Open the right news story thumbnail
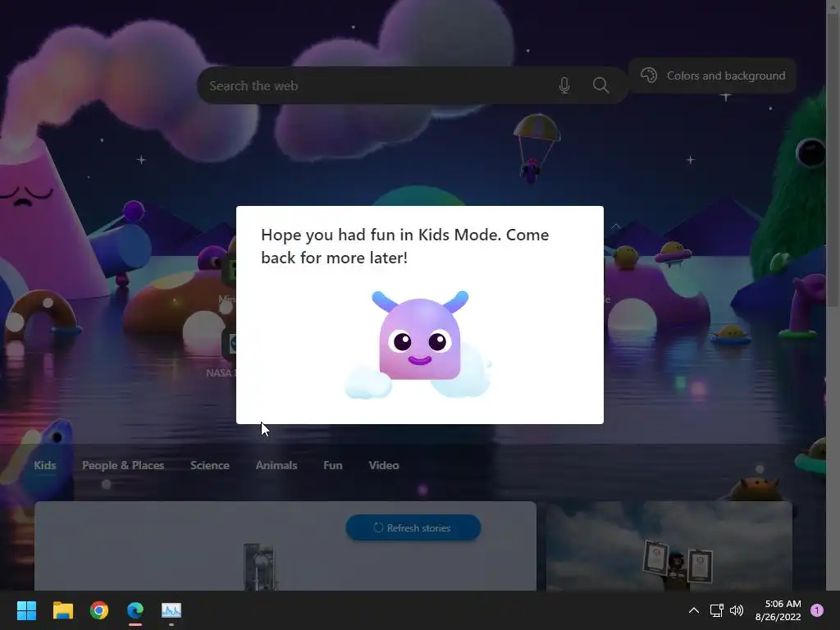Image resolution: width=840 pixels, height=630 pixels. click(x=669, y=546)
